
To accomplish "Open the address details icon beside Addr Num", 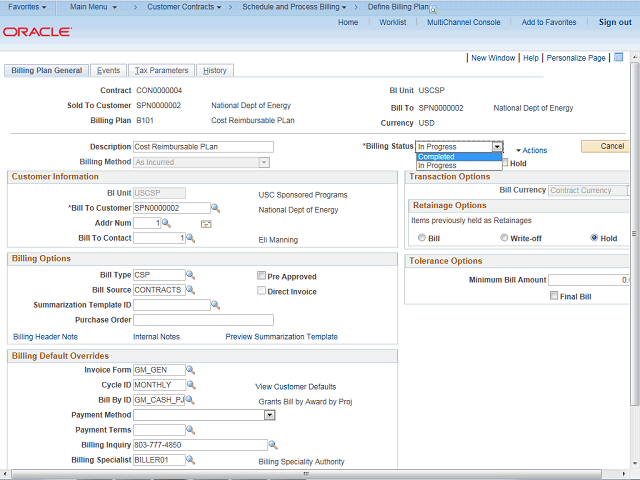I will (206, 223).
